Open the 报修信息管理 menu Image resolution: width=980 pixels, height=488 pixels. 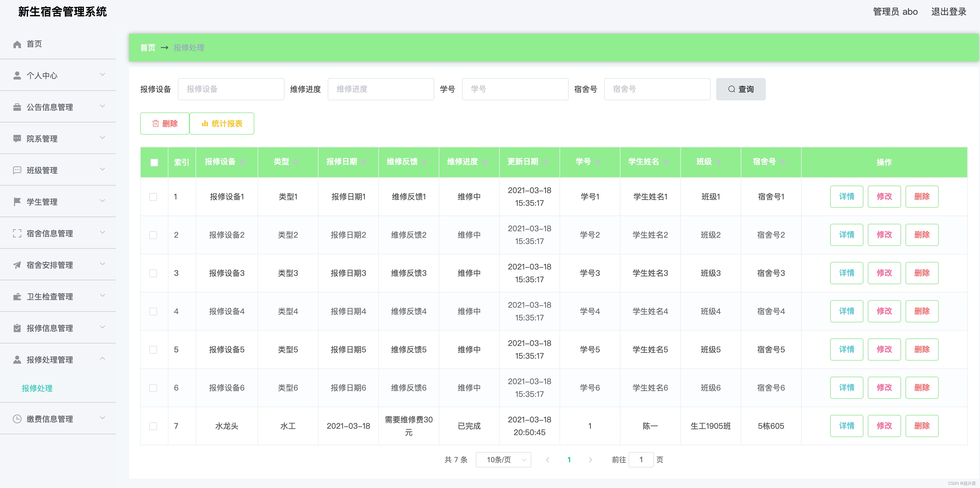coord(58,328)
